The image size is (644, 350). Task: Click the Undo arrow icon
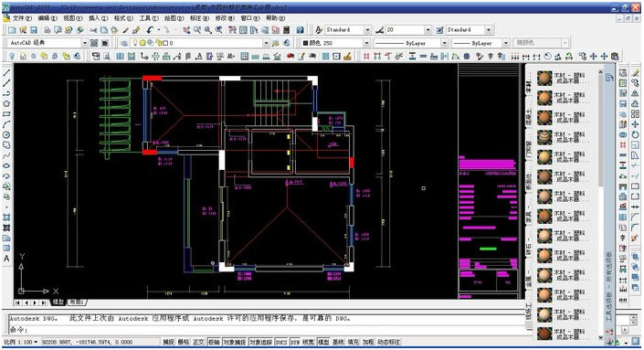pyautogui.click(x=150, y=30)
